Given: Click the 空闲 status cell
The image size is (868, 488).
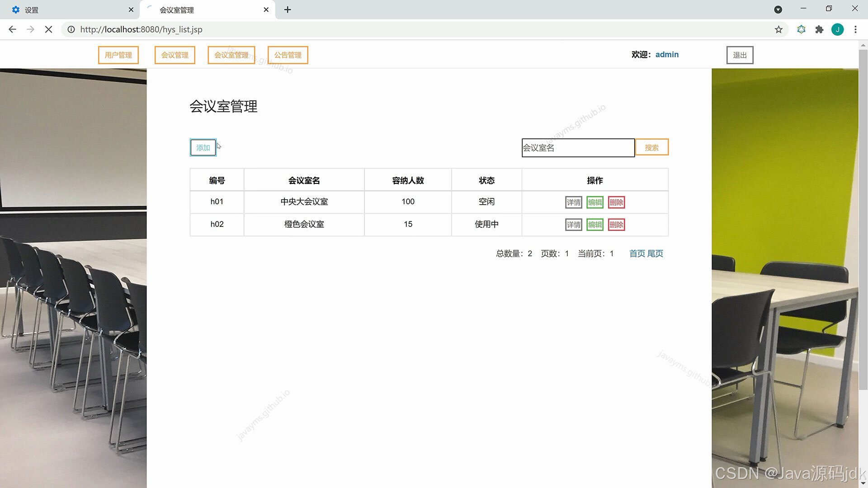Looking at the screenshot, I should click(487, 202).
